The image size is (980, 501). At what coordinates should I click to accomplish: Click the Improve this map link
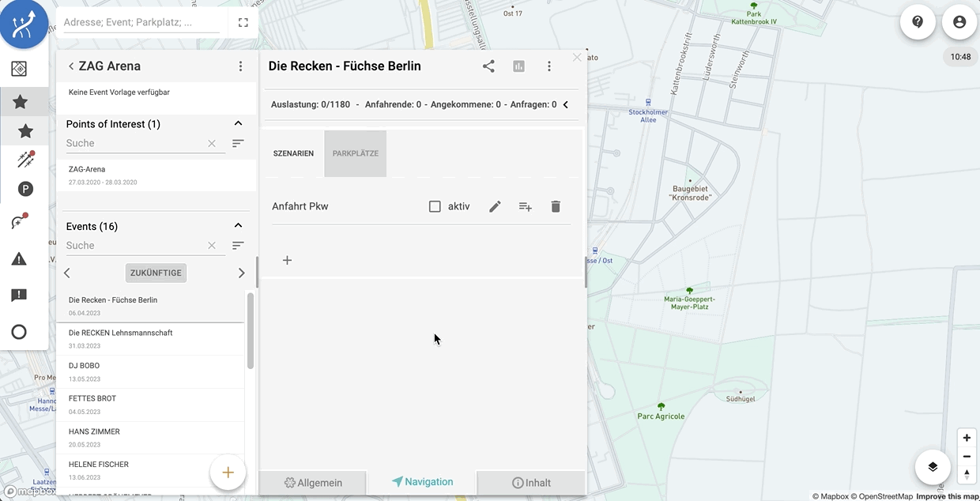point(948,496)
